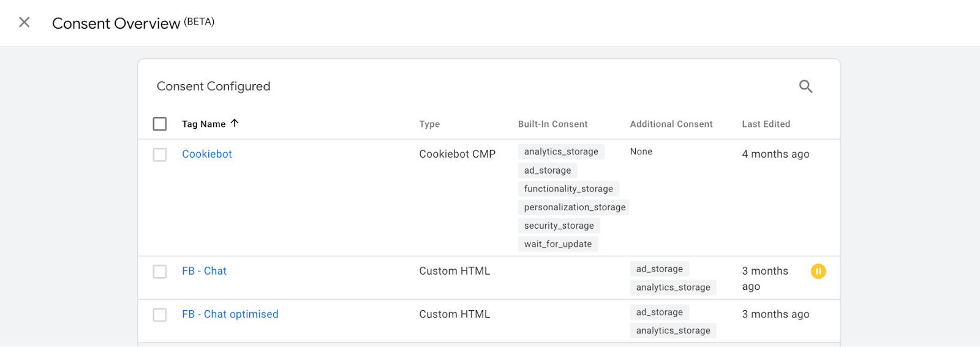Click the Tag Name sort arrow
This screenshot has width=980, height=347.
click(x=235, y=123)
